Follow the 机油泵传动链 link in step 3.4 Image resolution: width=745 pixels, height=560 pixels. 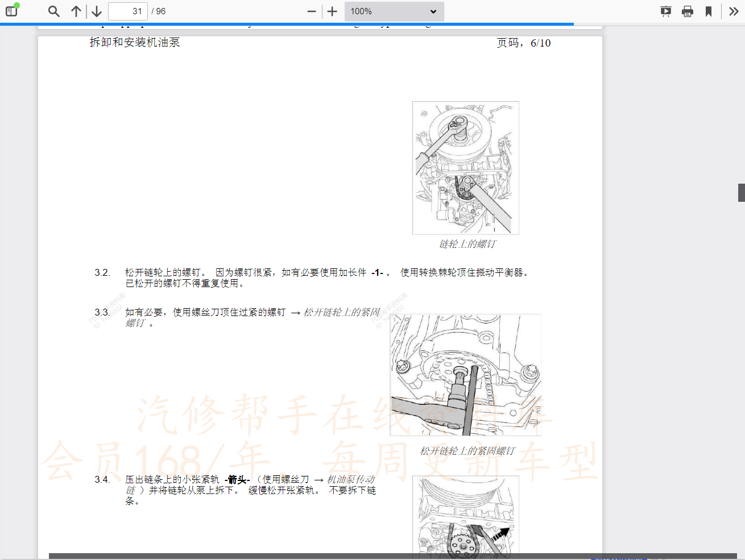point(350,479)
